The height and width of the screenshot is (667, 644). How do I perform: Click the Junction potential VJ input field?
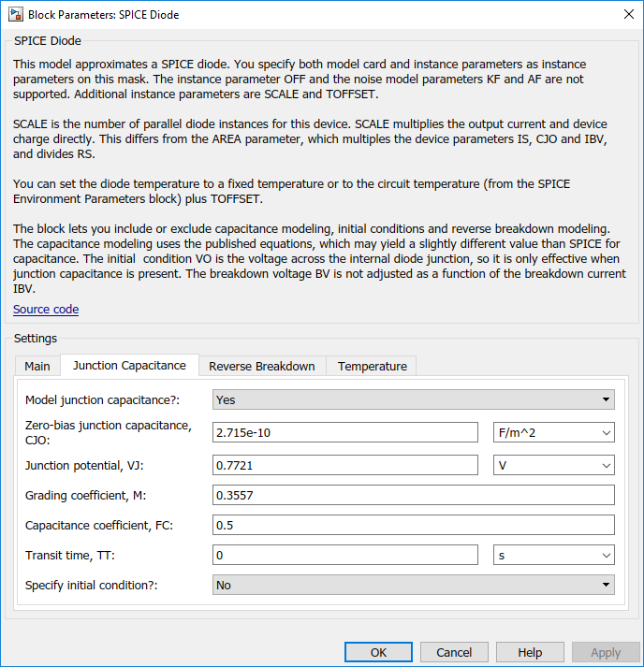[x=345, y=465]
